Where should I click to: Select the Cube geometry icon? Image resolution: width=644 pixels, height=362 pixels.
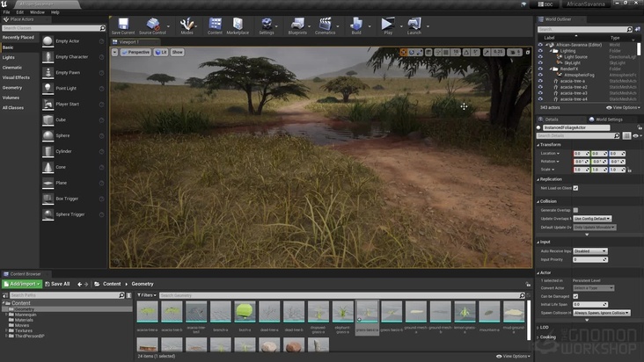48,119
